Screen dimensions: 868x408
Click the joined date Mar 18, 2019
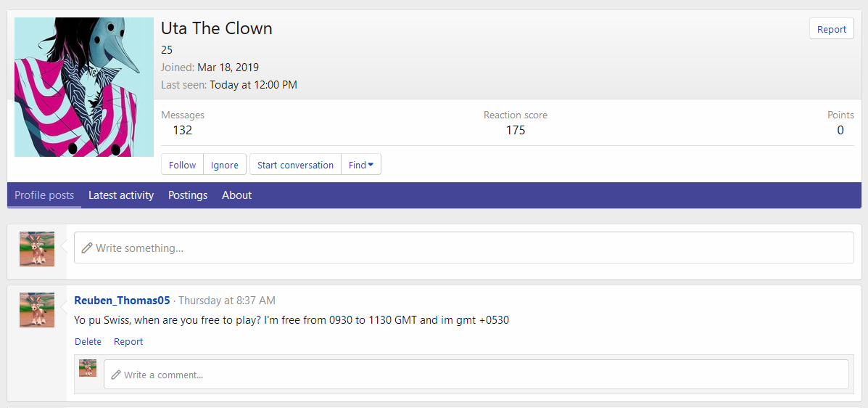tap(228, 68)
